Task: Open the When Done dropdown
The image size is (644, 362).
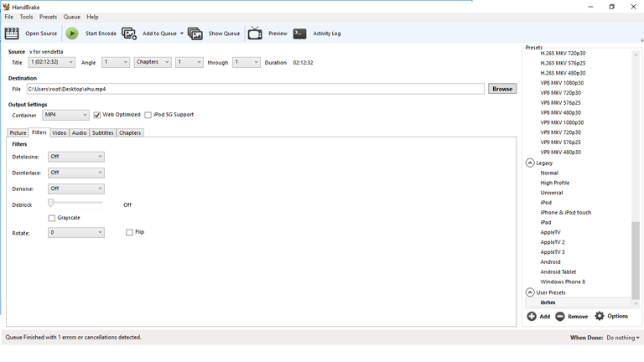Action: coord(623,338)
